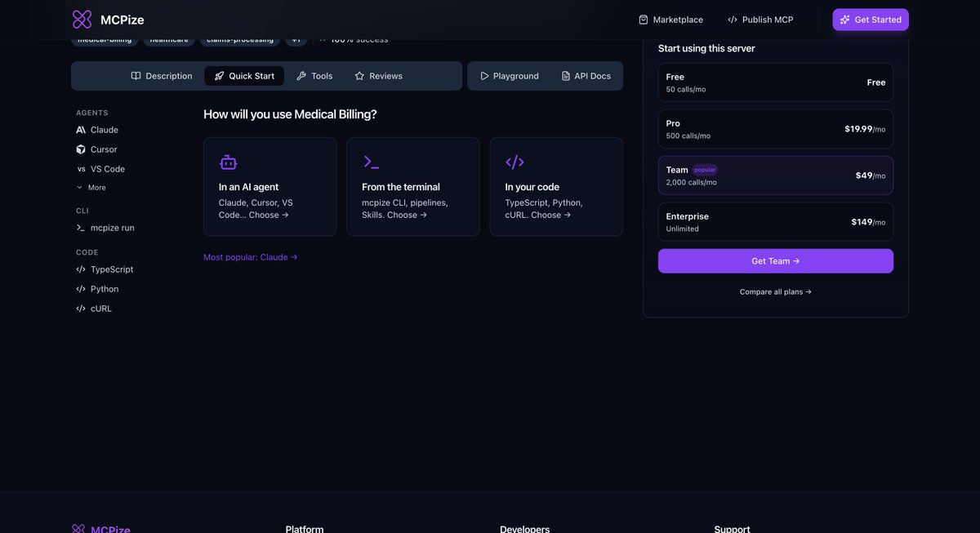Choose the In your code card
Viewport: 980px width, 533px height.
click(556, 187)
